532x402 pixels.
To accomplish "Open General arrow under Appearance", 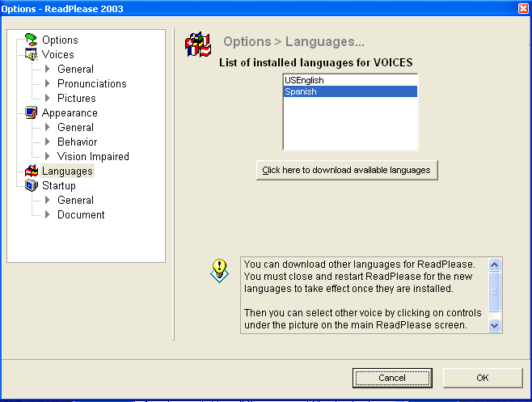I will click(x=48, y=127).
